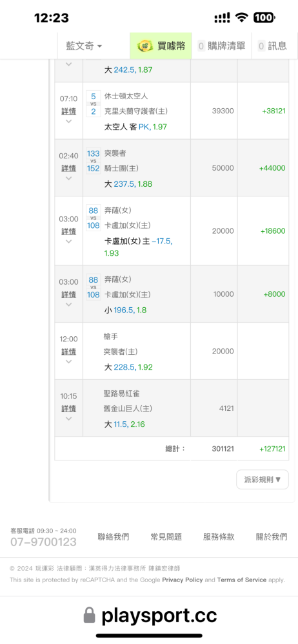Expand chevron under 12:00 詳情

pyautogui.click(x=69, y=361)
